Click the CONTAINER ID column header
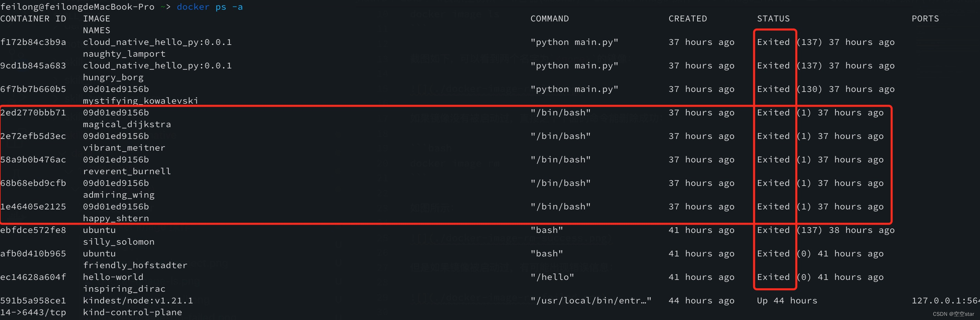Viewport: 980px width, 320px height. pyautogui.click(x=33, y=19)
